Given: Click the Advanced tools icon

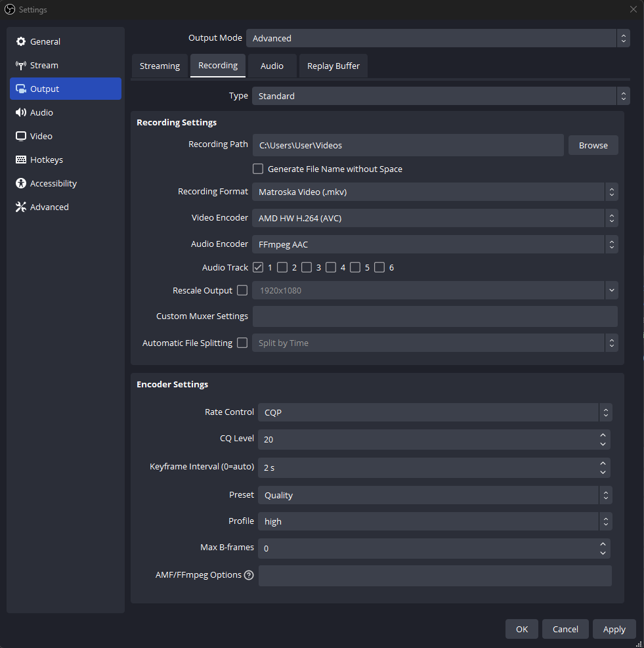Looking at the screenshot, I should click(21, 207).
